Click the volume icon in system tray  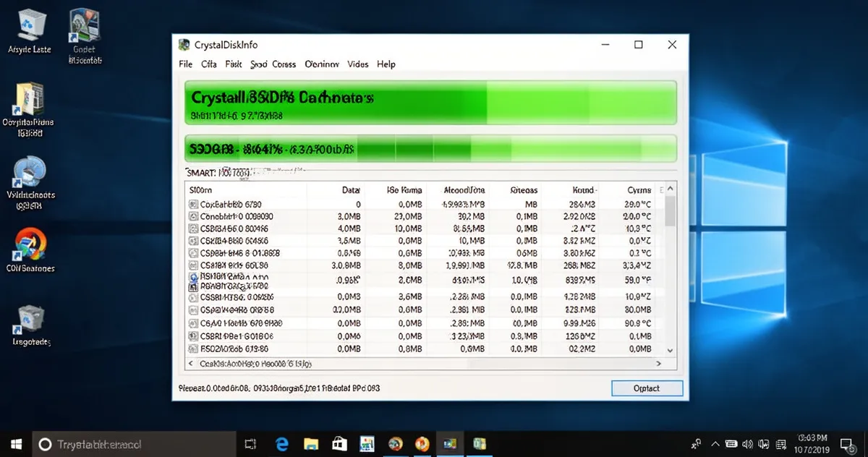coord(747,444)
